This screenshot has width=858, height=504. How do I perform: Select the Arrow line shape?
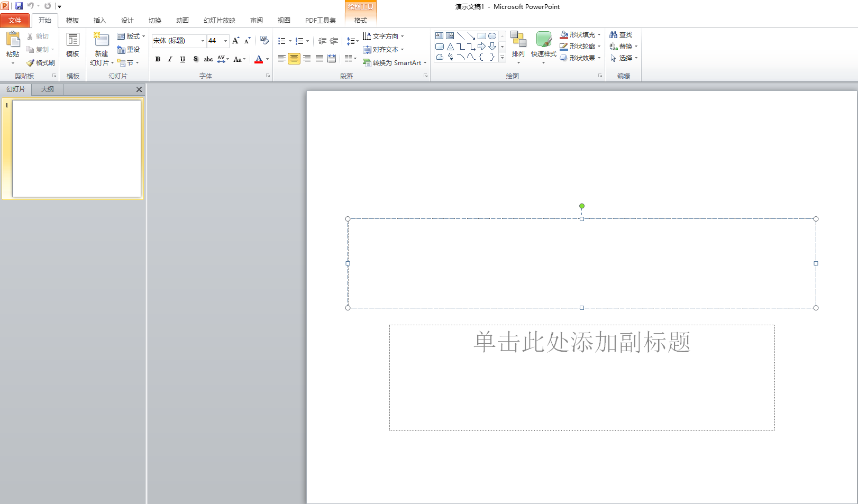[x=471, y=36]
